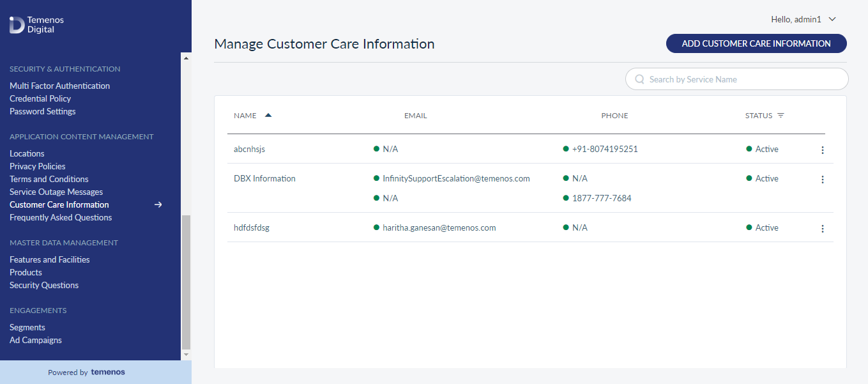Click Active status in DBX Information row
This screenshot has height=384, width=868.
pos(766,178)
